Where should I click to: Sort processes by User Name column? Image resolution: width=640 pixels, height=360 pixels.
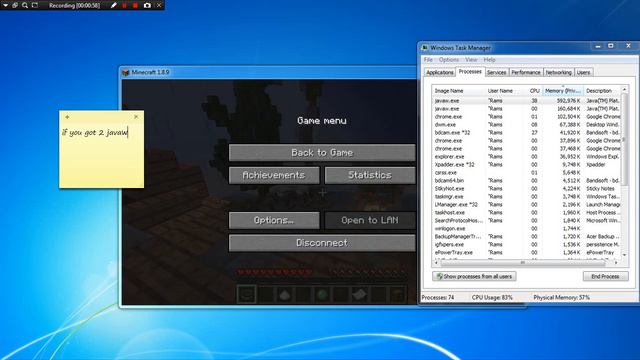coord(505,91)
